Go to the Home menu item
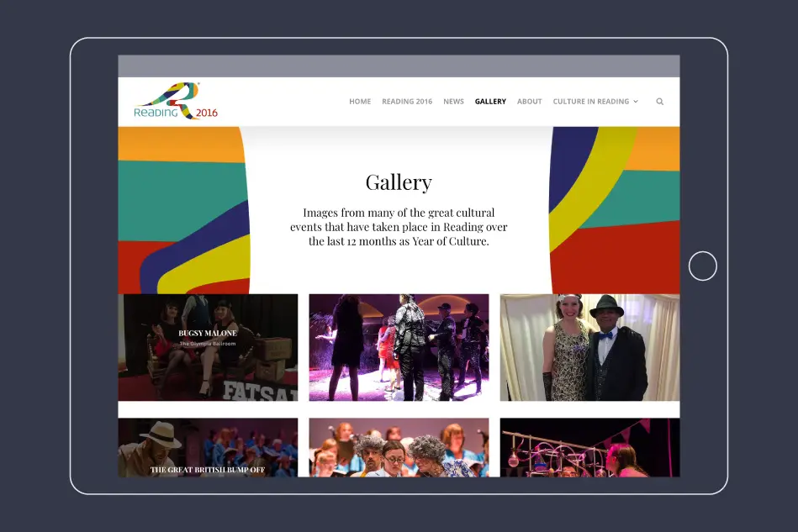This screenshot has width=798, height=532. click(x=360, y=102)
